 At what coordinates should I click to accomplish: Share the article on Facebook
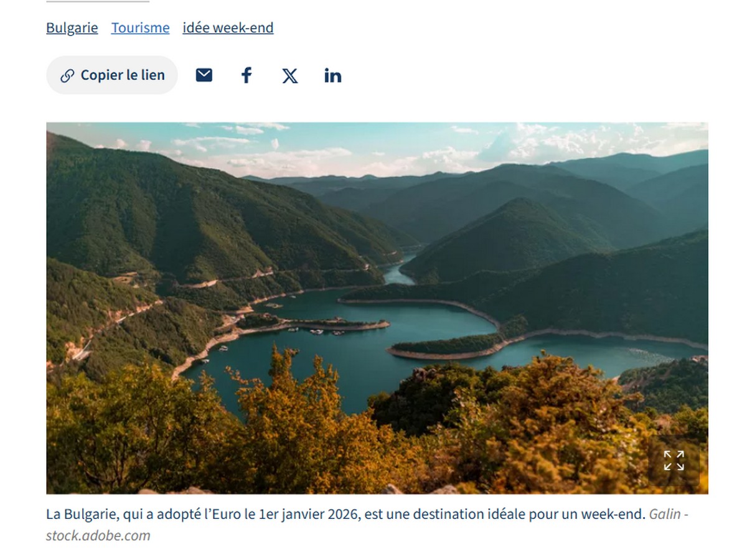click(x=247, y=75)
